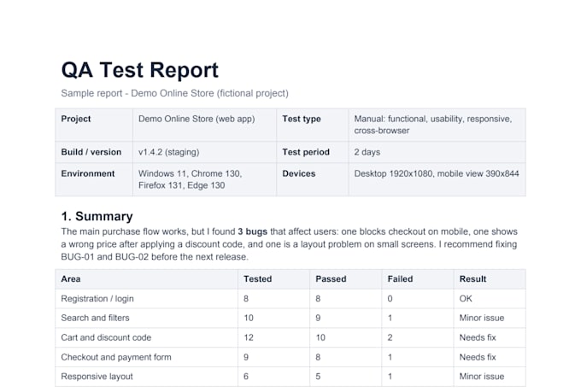Click Tested value '6' in Responsive layout row

point(246,377)
